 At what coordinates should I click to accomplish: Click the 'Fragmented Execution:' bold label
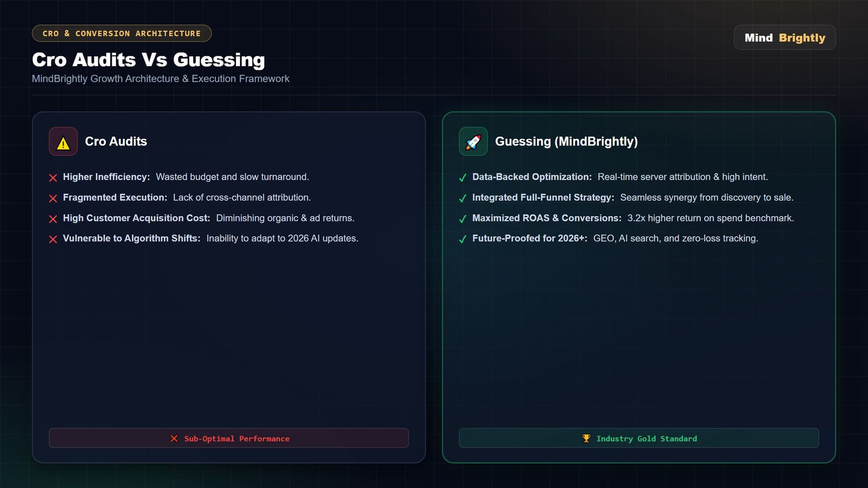[x=115, y=197]
